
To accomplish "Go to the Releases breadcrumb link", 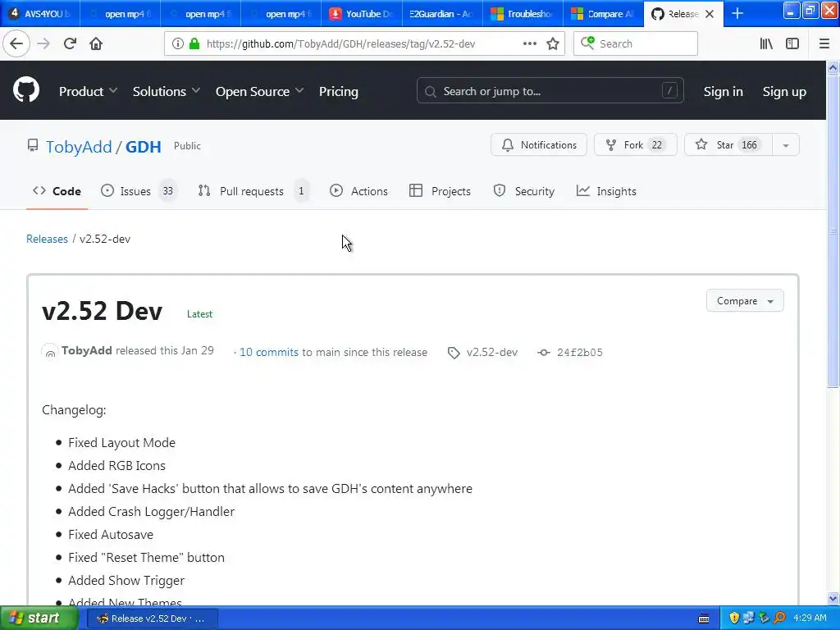I will [x=47, y=239].
